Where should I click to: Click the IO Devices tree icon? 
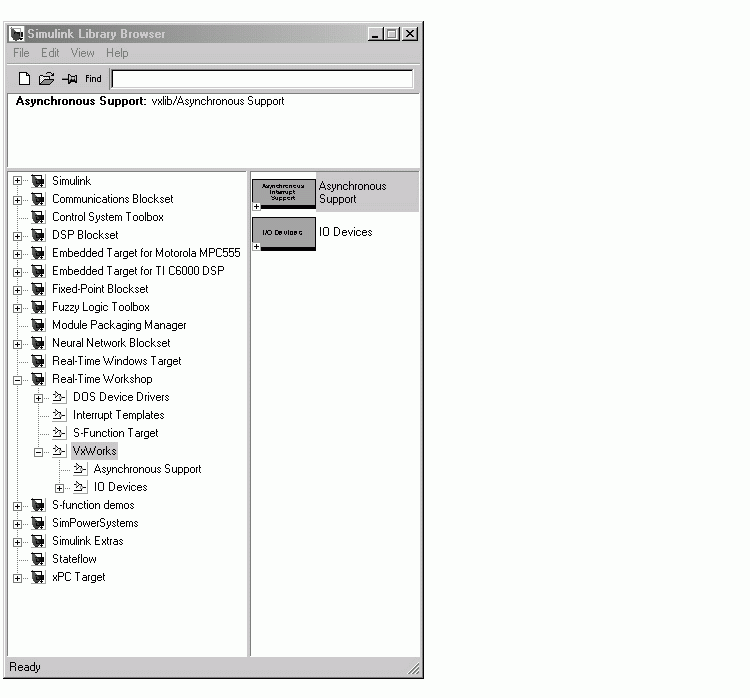[80, 487]
